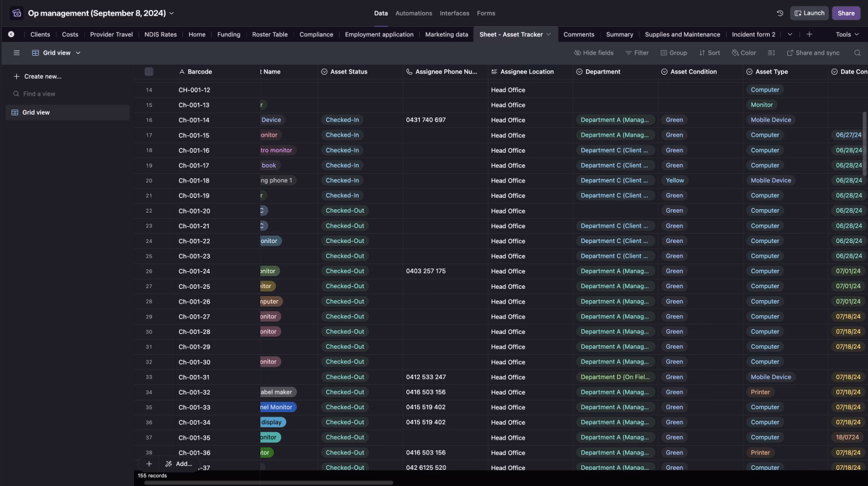Click the add table plus icon
The height and width of the screenshot is (486, 868).
pos(809,34)
